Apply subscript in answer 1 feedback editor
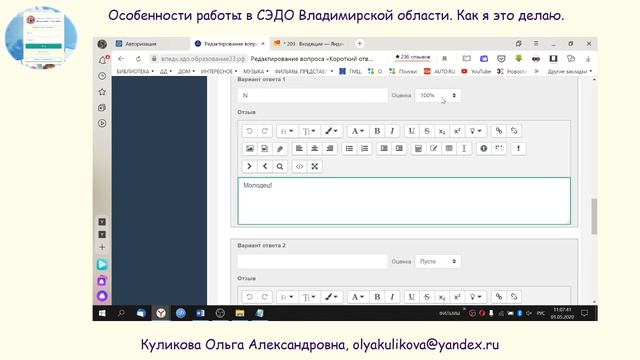 (x=442, y=131)
